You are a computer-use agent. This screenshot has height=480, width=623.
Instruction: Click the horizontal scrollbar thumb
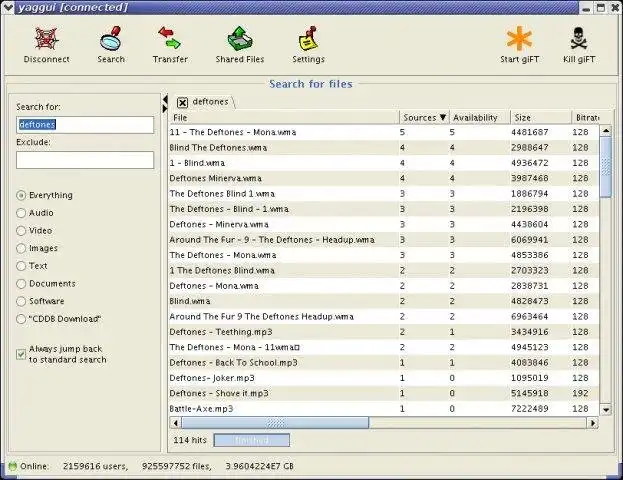(x=275, y=423)
